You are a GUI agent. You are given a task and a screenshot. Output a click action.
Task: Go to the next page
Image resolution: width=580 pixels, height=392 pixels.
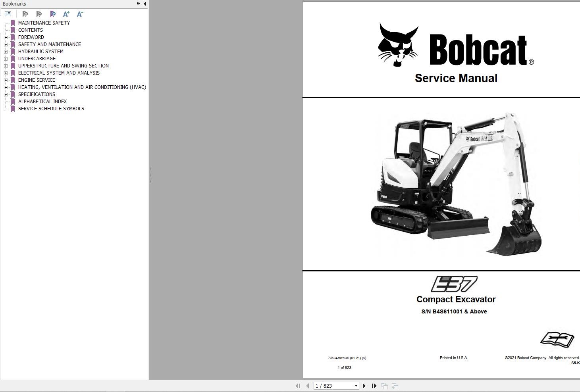[x=364, y=386]
